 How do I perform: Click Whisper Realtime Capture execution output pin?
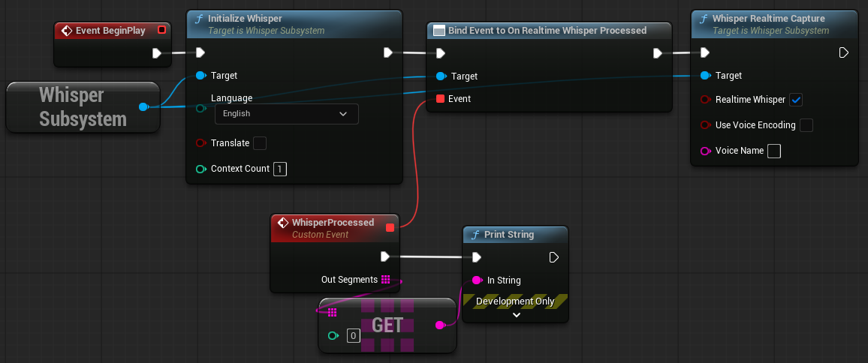coord(843,52)
